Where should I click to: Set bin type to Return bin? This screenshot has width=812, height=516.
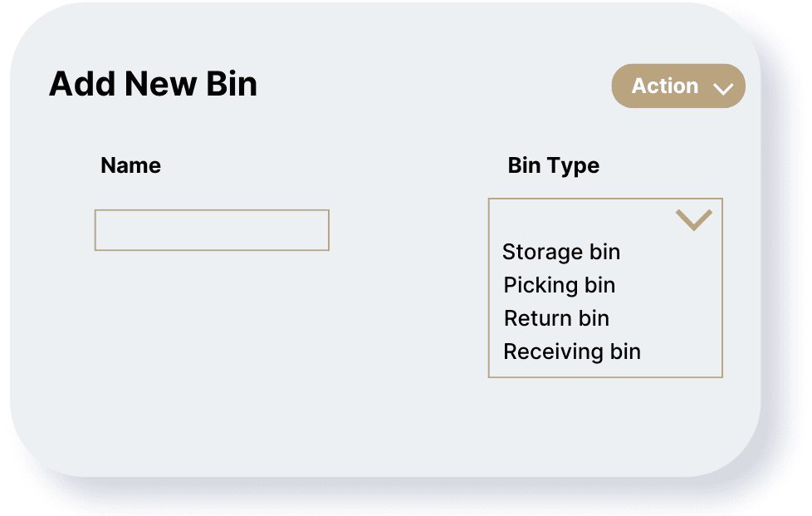[556, 318]
